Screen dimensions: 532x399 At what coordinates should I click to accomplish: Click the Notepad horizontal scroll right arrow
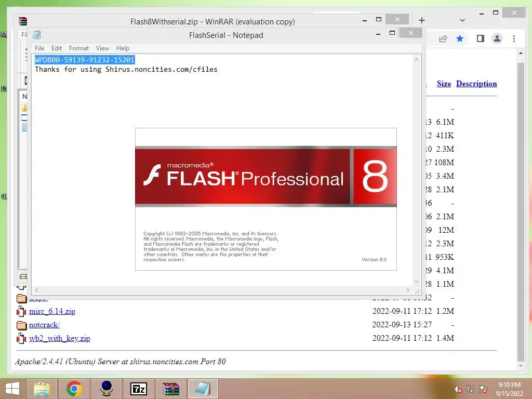pyautogui.click(x=407, y=290)
